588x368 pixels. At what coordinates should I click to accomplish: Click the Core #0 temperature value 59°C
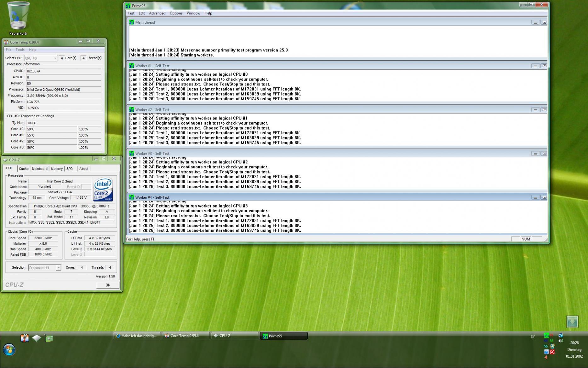[x=52, y=129]
